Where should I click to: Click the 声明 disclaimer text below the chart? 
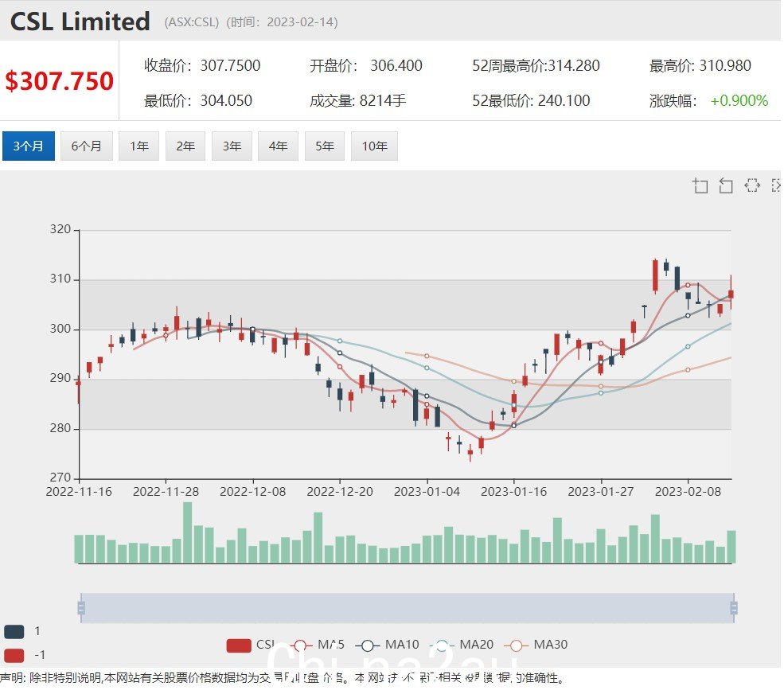click(283, 679)
